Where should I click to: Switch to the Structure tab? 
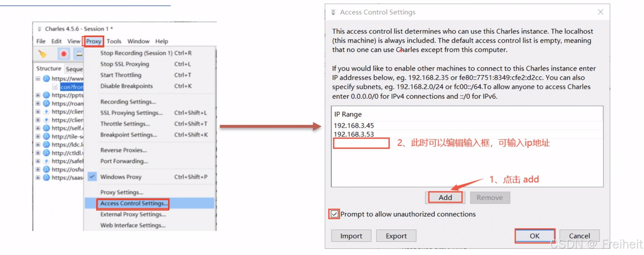click(49, 69)
